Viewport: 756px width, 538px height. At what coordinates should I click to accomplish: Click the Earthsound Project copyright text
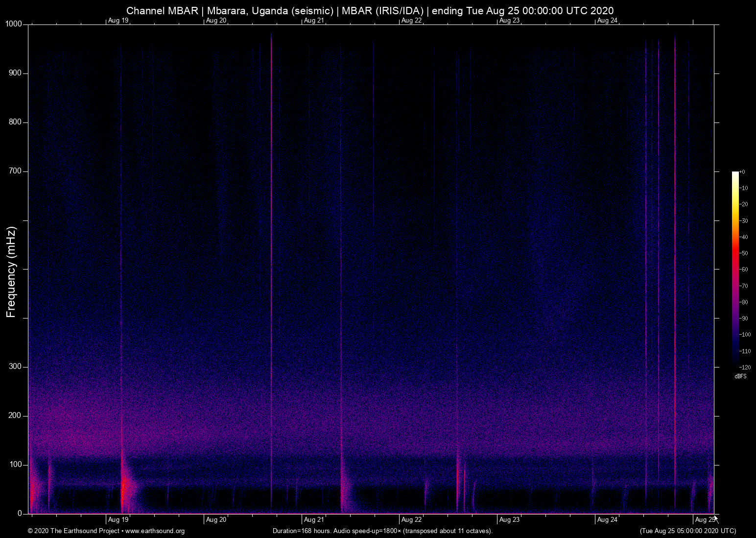73,531
